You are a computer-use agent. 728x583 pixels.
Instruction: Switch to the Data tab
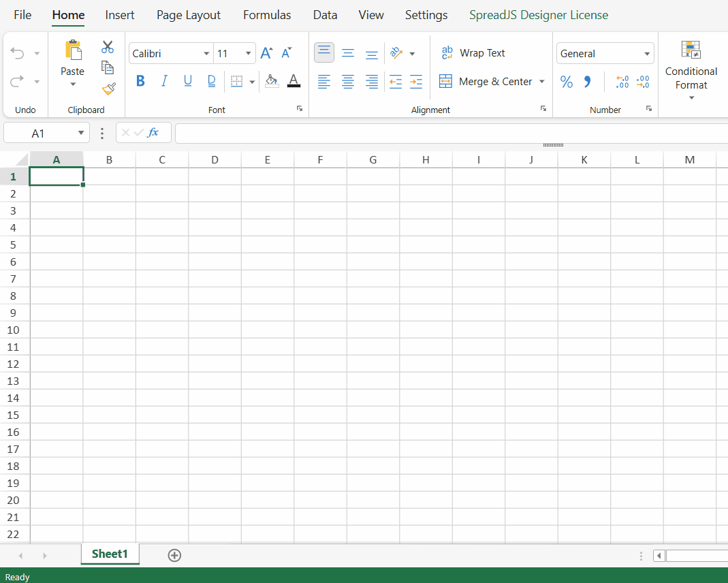pos(325,15)
